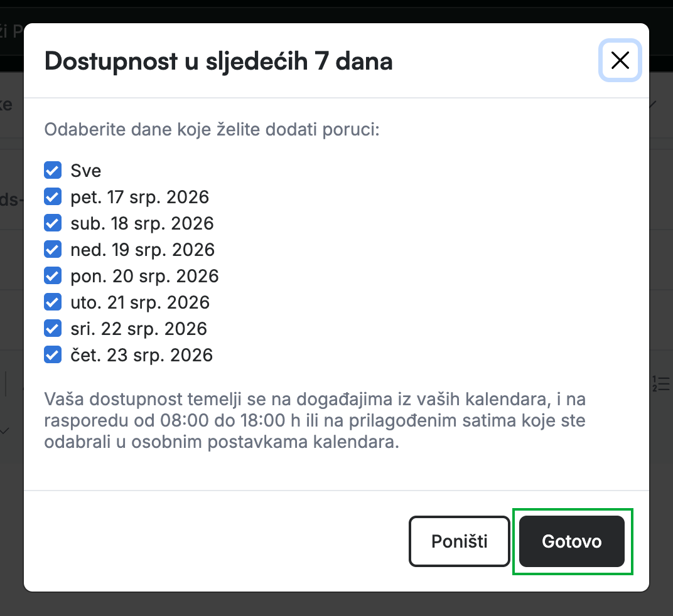Click the 'čet. 23 srp. 2026' label text
The width and height of the screenshot is (673, 616).
pyautogui.click(x=142, y=355)
